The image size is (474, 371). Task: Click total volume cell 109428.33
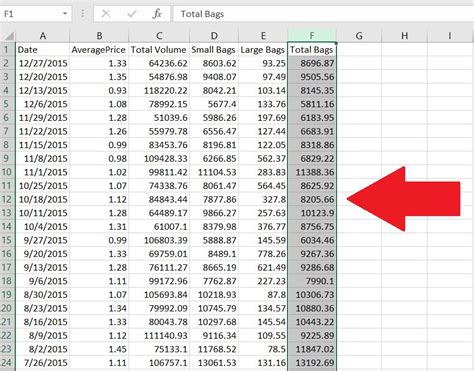point(159,159)
